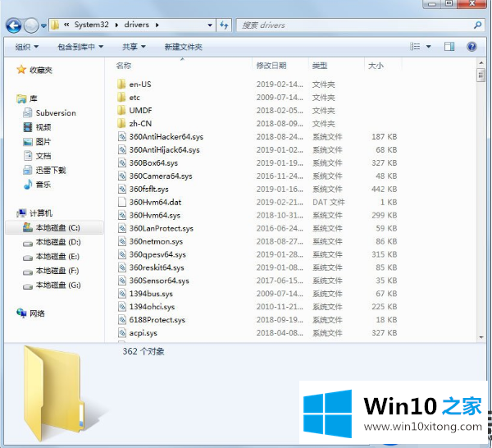Click the 360Hvm64.sys file icon

point(121,215)
